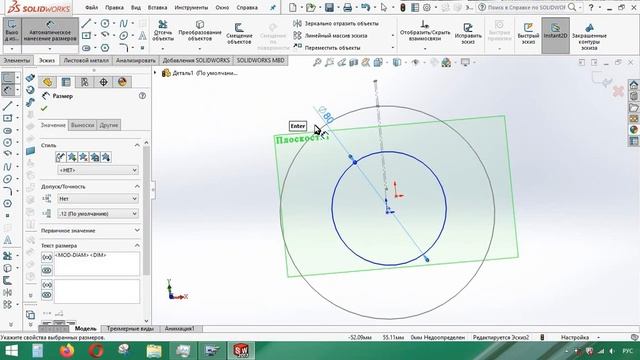Image resolution: width=640 pixels, height=360 pixels.
Task: Select Spline tool in ribbon
Action: click(x=124, y=23)
